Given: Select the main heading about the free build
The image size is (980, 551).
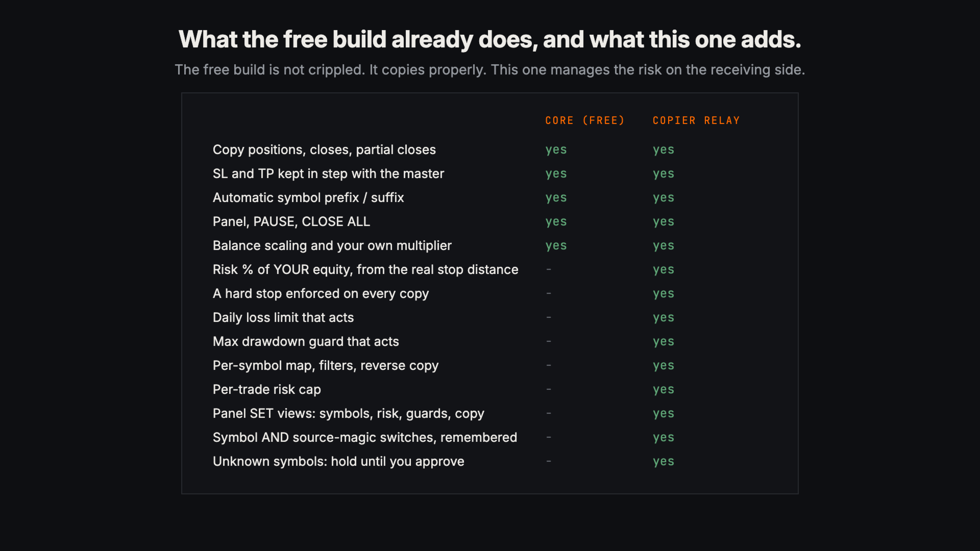Looking at the screenshot, I should 490,39.
